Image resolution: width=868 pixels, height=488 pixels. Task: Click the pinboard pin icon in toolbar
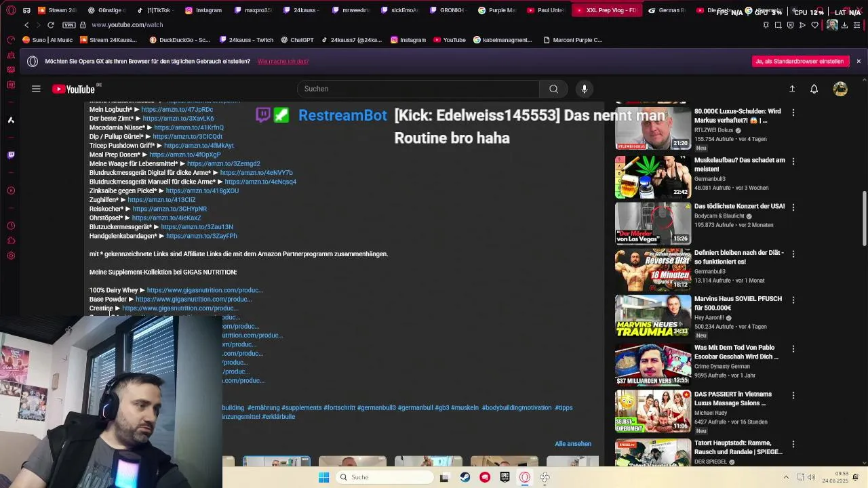pos(766,25)
